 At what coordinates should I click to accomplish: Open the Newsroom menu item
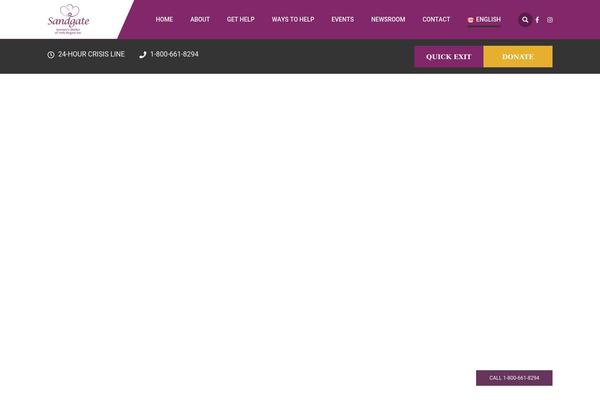(388, 20)
